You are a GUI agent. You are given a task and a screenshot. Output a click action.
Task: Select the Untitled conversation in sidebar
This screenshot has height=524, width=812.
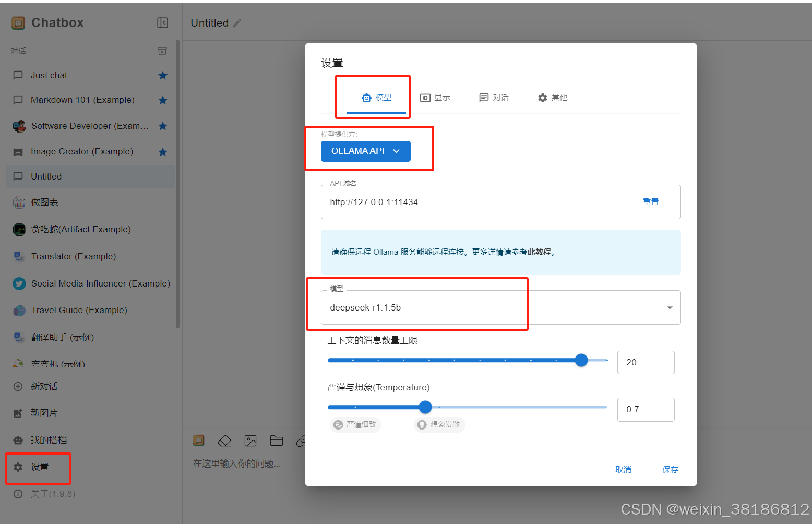pos(91,176)
